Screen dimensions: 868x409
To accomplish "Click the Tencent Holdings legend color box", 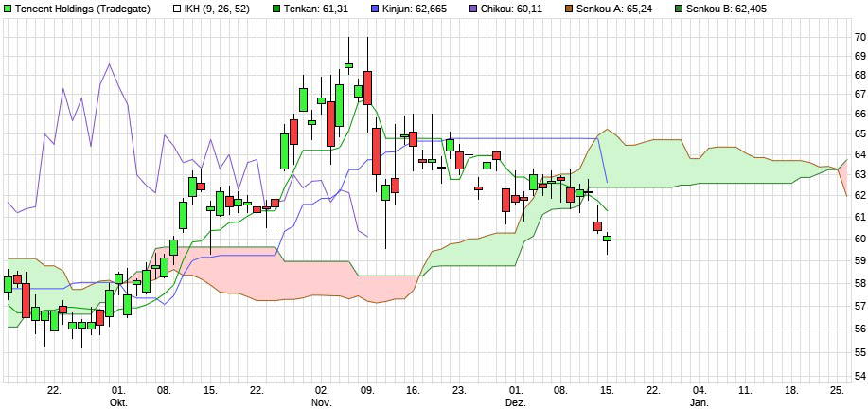I will (7, 9).
